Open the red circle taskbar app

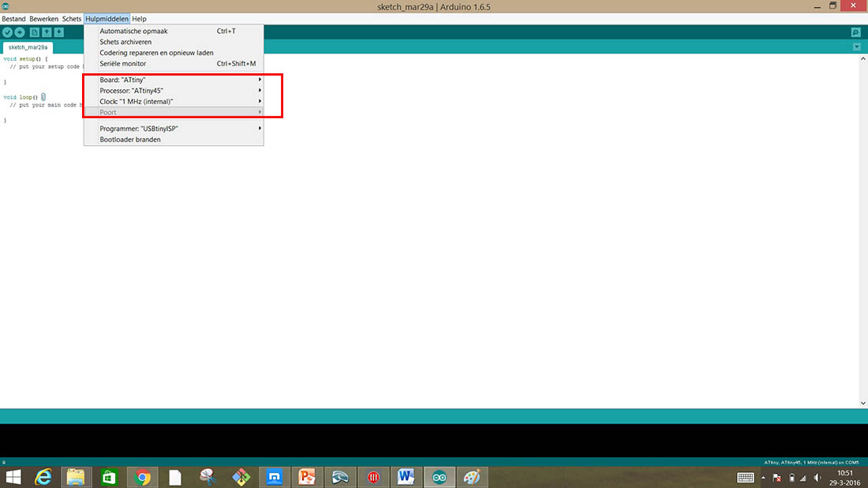point(374,477)
